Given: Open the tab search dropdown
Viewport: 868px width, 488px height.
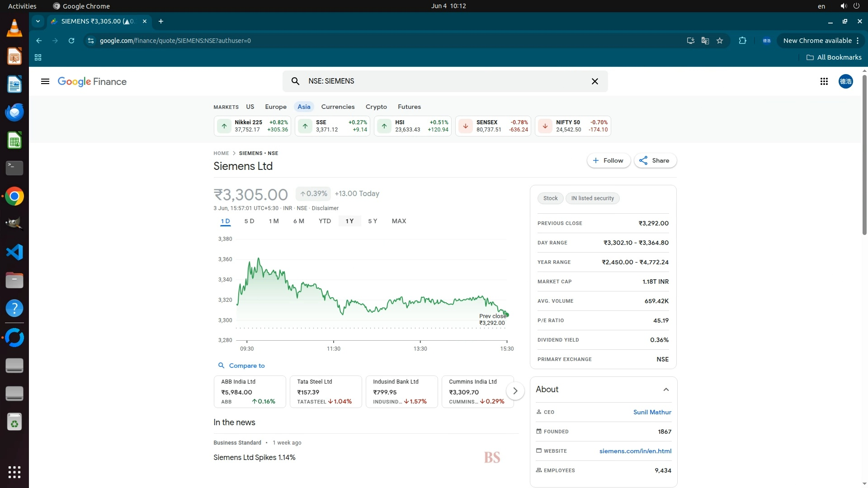Looking at the screenshot, I should pos(38,21).
